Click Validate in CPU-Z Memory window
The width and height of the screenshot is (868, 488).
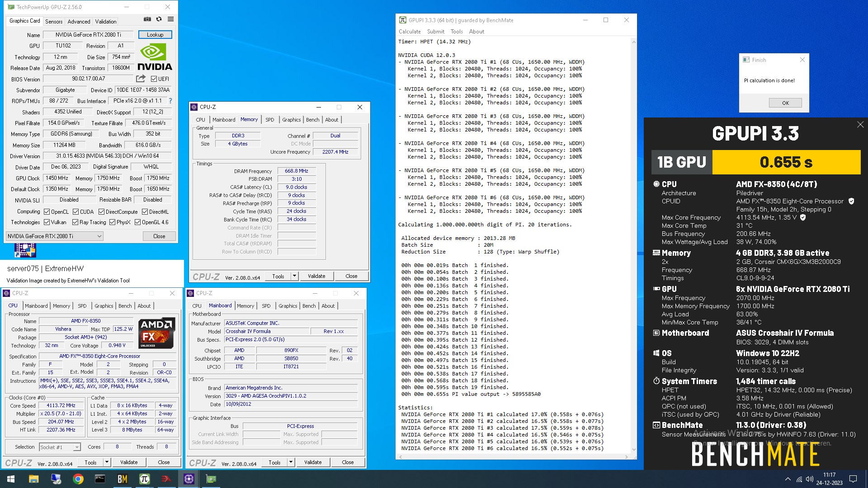click(316, 276)
